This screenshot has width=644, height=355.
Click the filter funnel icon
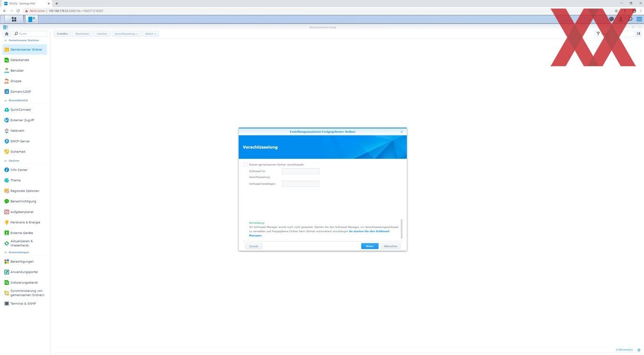(598, 34)
